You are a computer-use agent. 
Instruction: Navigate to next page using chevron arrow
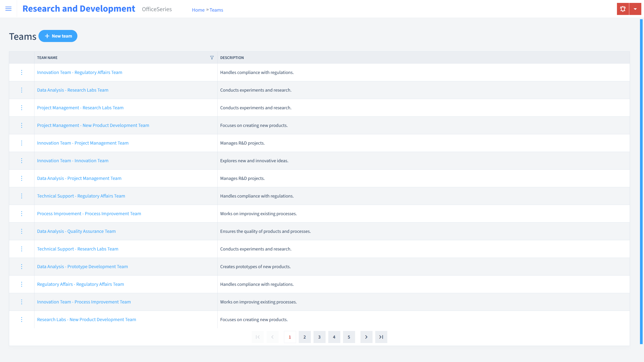(x=366, y=337)
